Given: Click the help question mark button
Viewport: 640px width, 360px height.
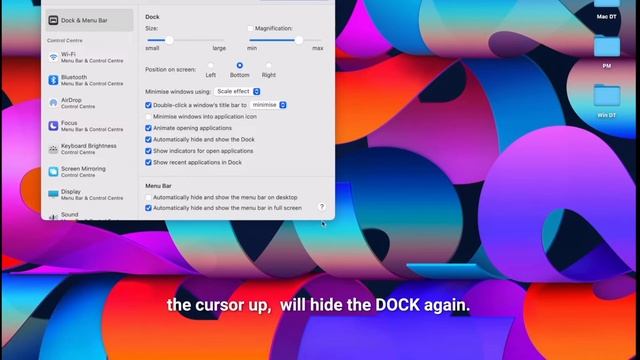Looking at the screenshot, I should [x=322, y=207].
